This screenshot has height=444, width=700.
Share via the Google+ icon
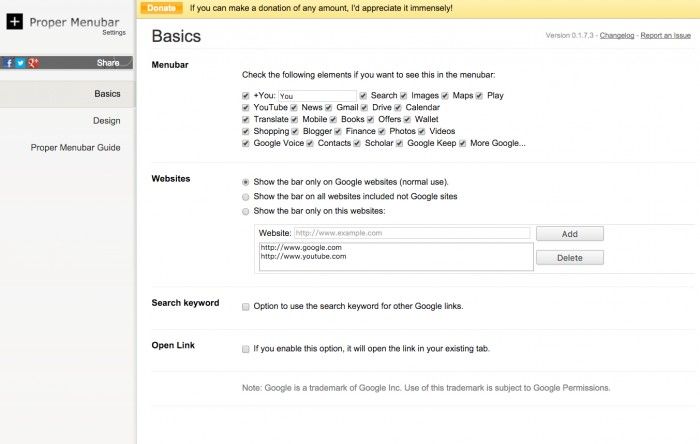tap(33, 63)
